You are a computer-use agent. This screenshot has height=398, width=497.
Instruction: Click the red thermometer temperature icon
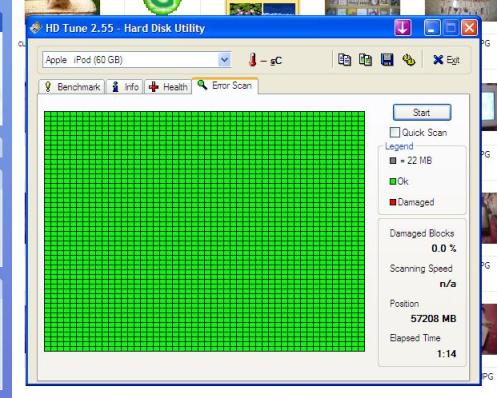pyautogui.click(x=253, y=60)
